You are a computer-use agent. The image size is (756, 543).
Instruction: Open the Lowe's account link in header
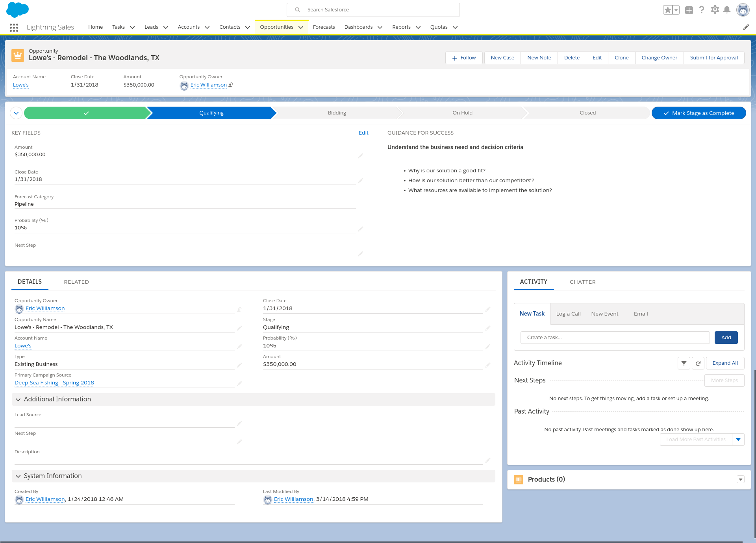click(21, 85)
